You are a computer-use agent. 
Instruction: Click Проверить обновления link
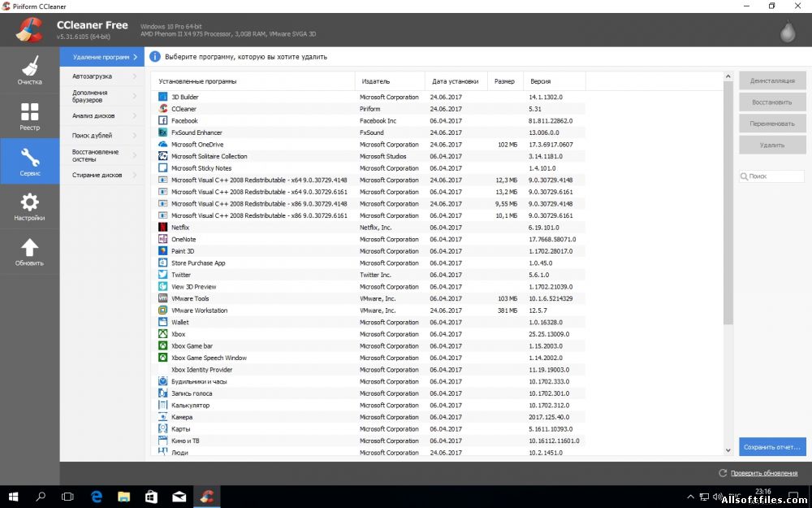click(764, 473)
